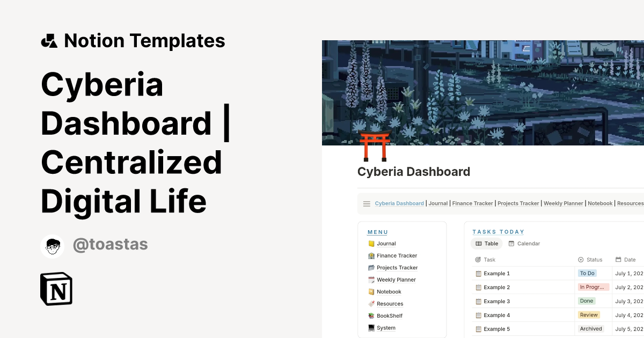Click the red torii gate page icon
Screen dimensions: 644x338
pos(375,148)
